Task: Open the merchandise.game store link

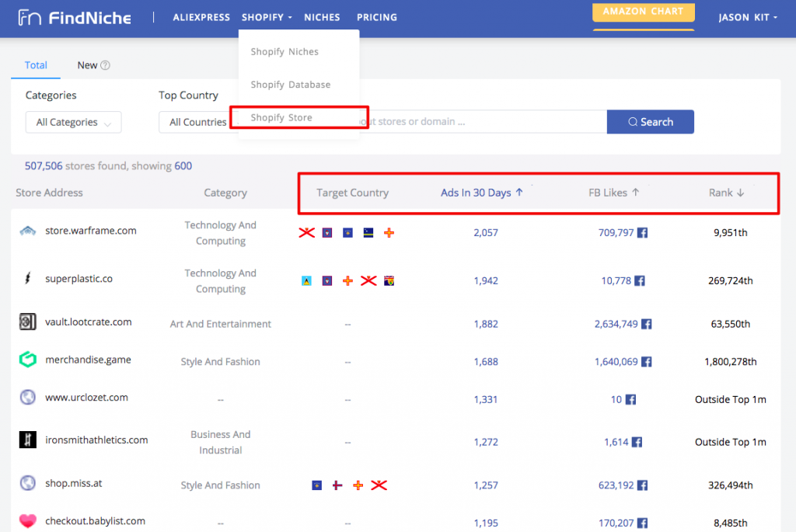Action: click(x=88, y=360)
